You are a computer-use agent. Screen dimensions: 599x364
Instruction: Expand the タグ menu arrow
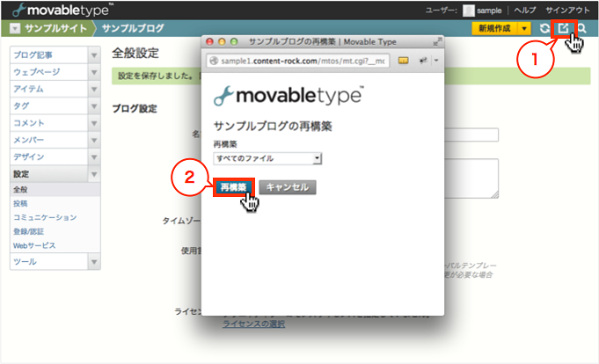(94, 106)
